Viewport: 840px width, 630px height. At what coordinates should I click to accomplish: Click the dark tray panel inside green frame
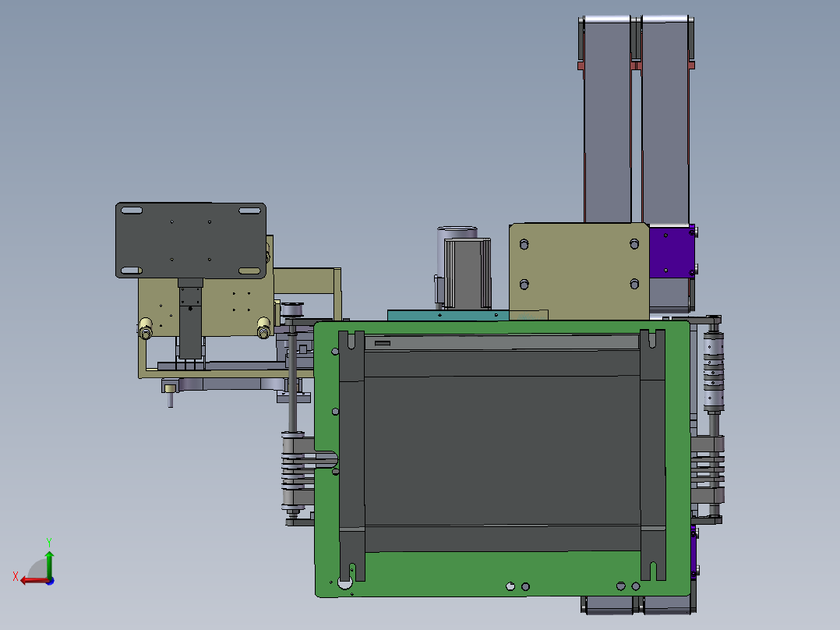point(503,451)
